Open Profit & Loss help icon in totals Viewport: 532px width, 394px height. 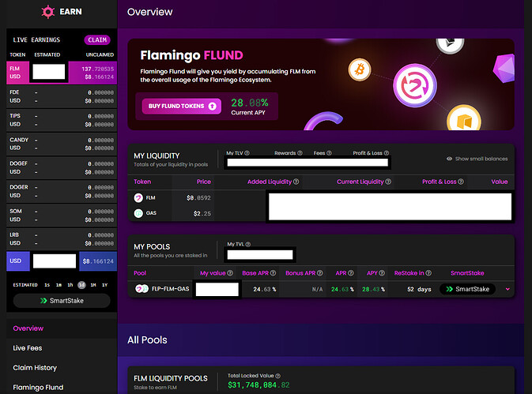[x=386, y=153]
